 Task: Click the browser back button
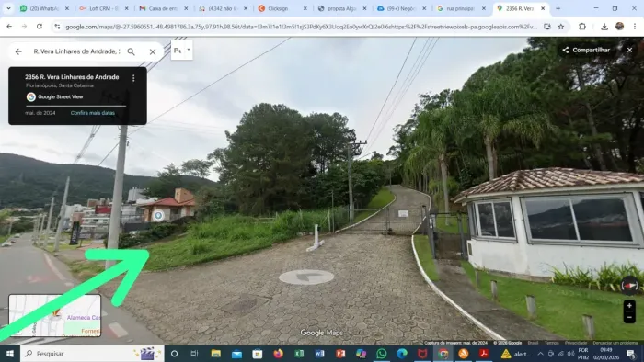pyautogui.click(x=9, y=27)
